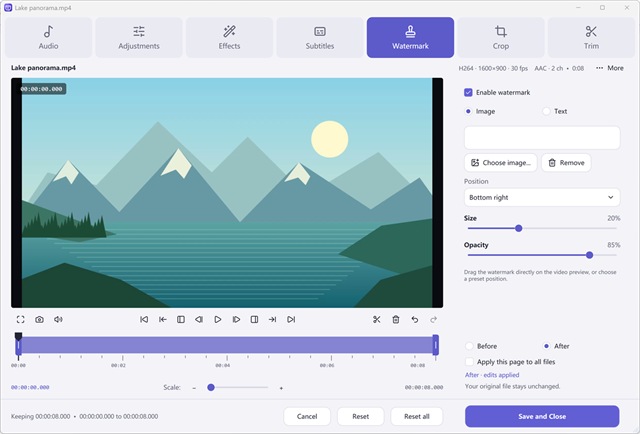
Task: Play the video preview
Action: pyautogui.click(x=218, y=319)
